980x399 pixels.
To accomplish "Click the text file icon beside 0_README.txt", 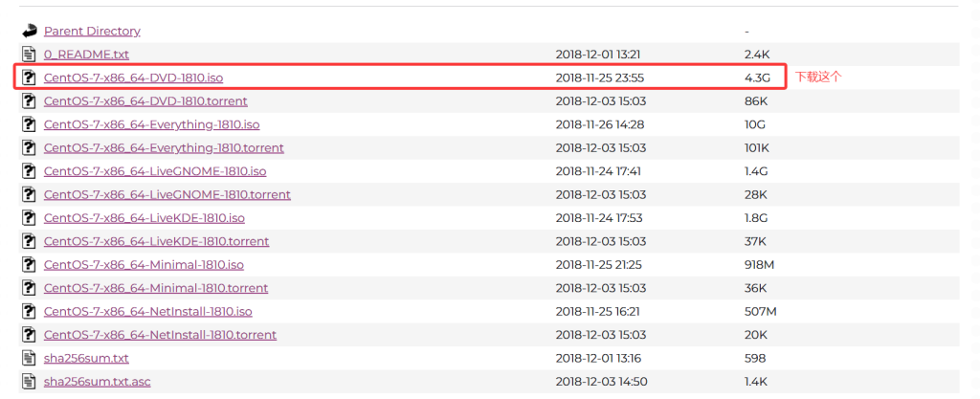I will pyautogui.click(x=29, y=55).
